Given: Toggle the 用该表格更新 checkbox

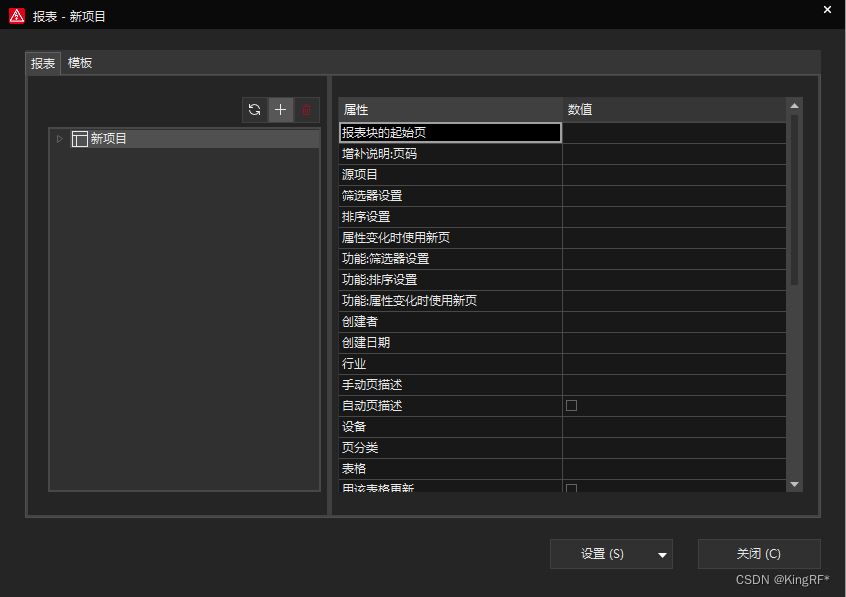Looking at the screenshot, I should coord(572,488).
